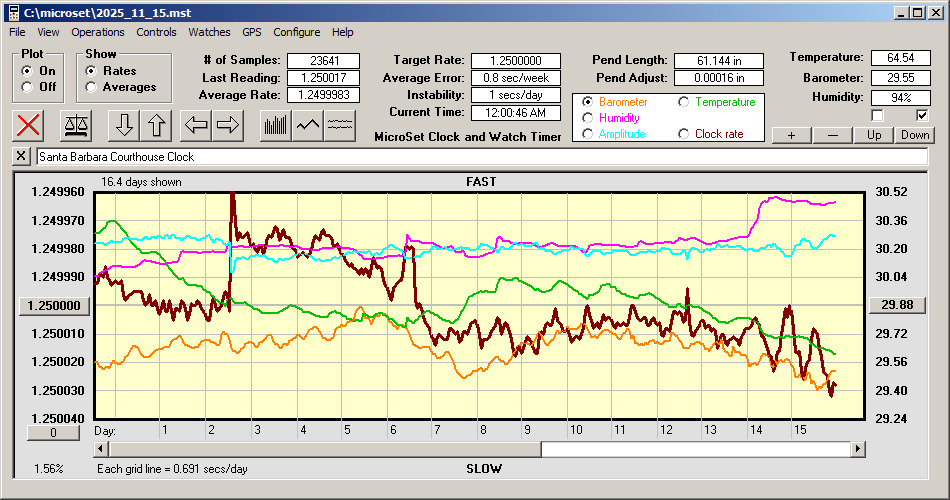Image resolution: width=950 pixels, height=500 pixels.
Task: Open the Configure menu
Action: click(297, 32)
